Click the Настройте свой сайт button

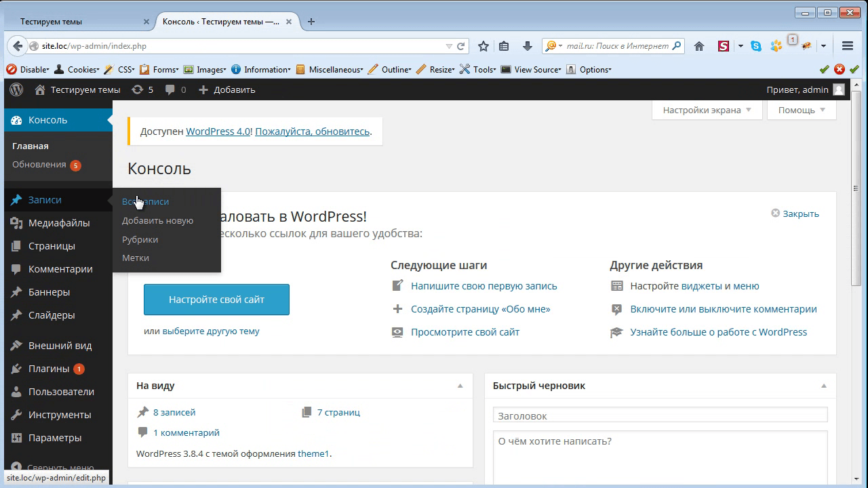point(216,300)
